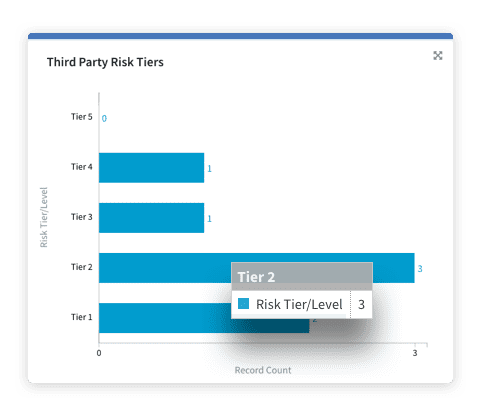Viewport: 480px width, 415px height.
Task: Click the Tier 5 axis label
Action: click(x=81, y=117)
